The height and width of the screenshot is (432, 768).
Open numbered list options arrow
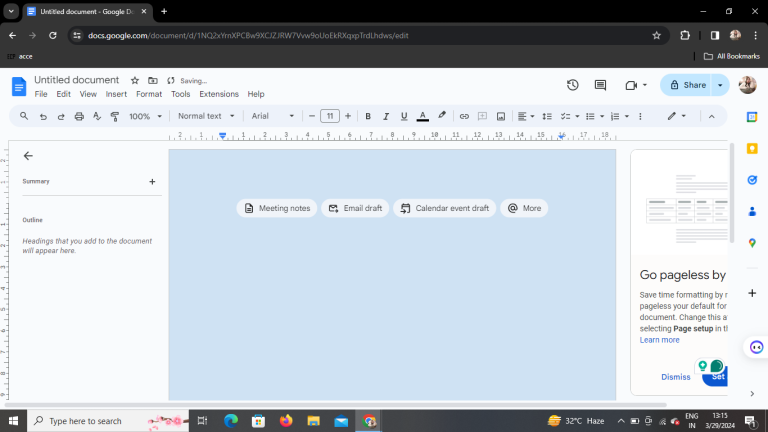click(x=626, y=117)
